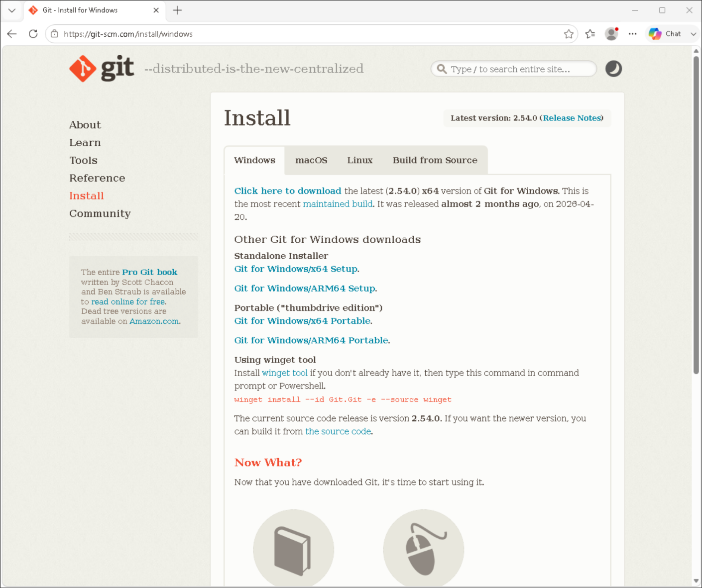702x588 pixels.
Task: Switch to the Linux install tab
Action: point(360,160)
